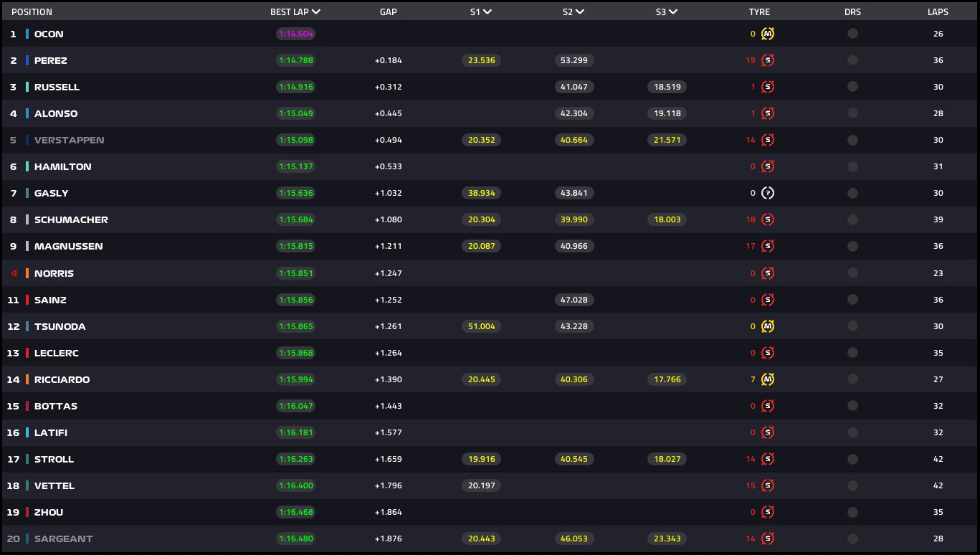The height and width of the screenshot is (555, 980).
Task: Click Ricciardo's medium tyre icon
Action: click(x=768, y=379)
